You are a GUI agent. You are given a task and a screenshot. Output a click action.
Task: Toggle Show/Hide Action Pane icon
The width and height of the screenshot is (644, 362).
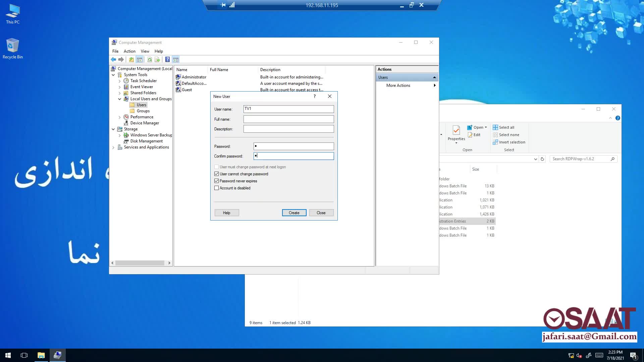coord(176,60)
